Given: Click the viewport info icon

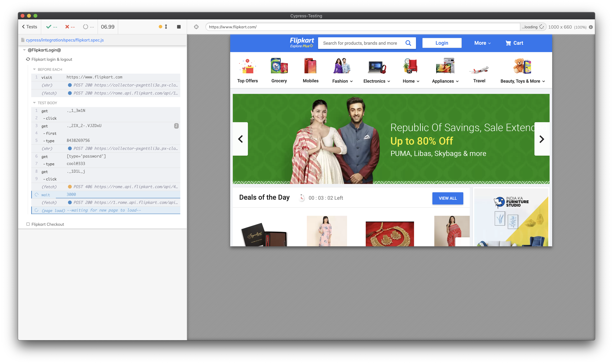Looking at the screenshot, I should click(x=591, y=27).
